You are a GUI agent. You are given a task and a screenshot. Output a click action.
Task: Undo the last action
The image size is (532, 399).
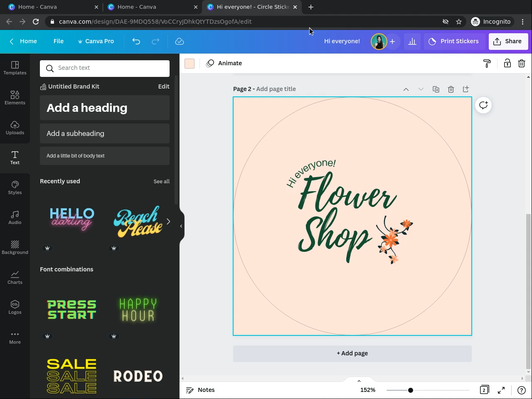click(x=136, y=41)
